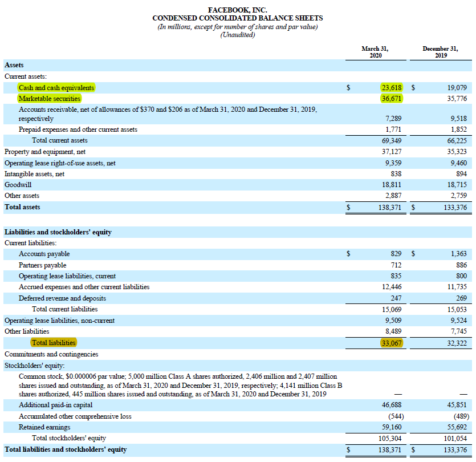
Task: Select intangible assets value 838
Action: pos(396,174)
